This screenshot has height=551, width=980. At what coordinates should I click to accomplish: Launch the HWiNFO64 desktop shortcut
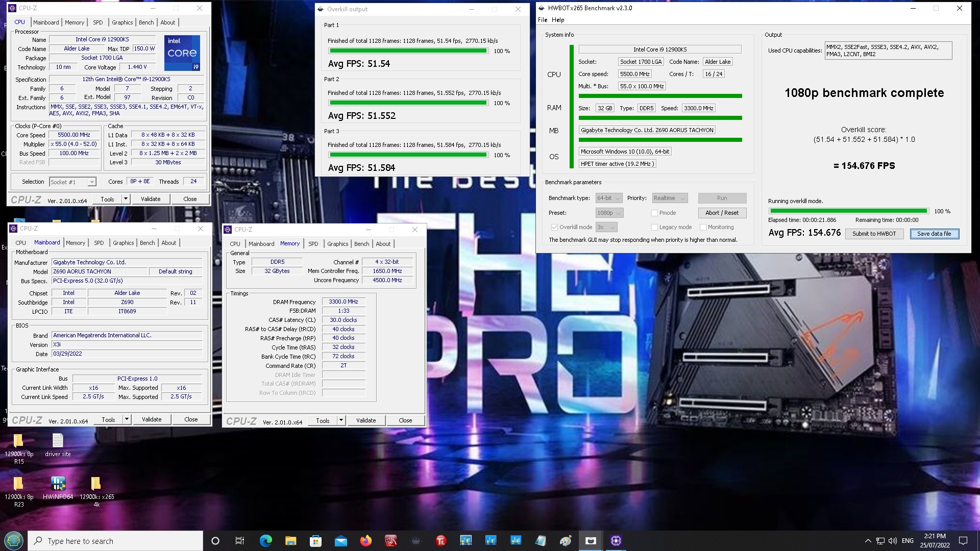[x=58, y=487]
